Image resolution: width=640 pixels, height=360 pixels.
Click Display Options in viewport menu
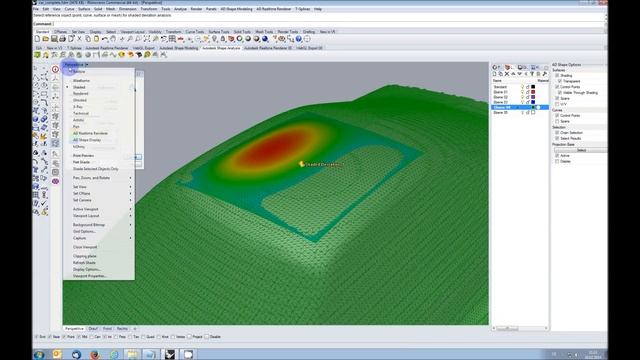[x=87, y=269]
